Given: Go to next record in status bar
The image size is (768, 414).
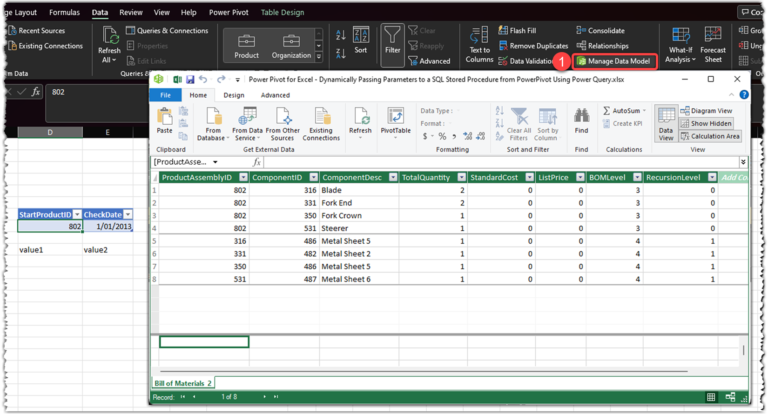Looking at the screenshot, I should [264, 397].
